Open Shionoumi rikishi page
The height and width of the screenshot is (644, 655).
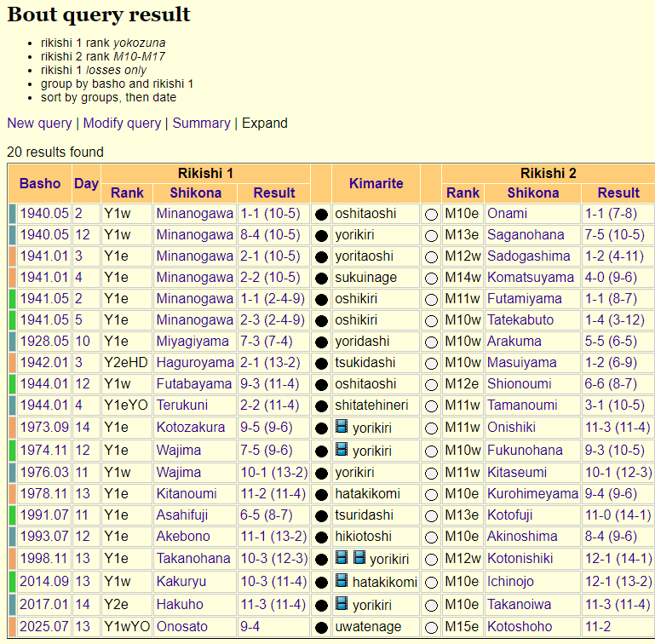(520, 384)
